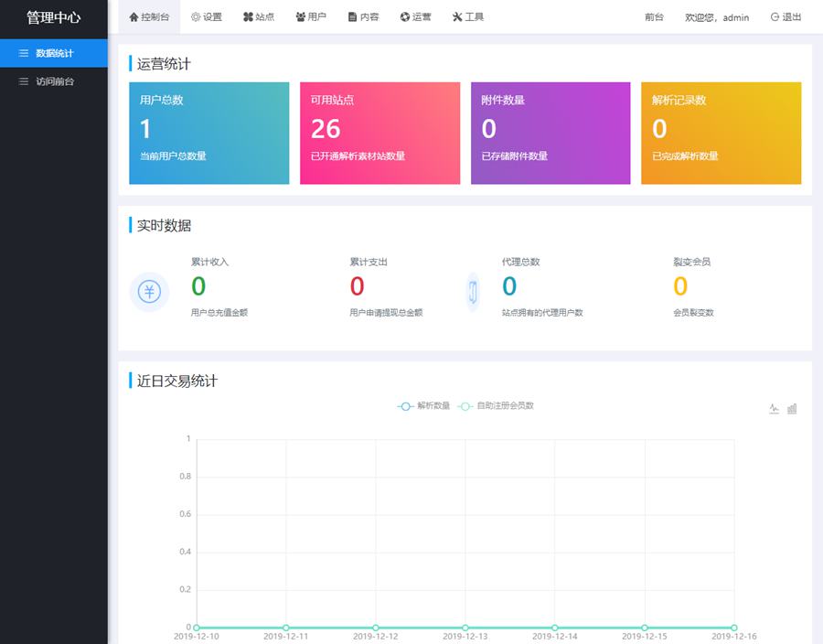Open the 内容 content menu

363,16
